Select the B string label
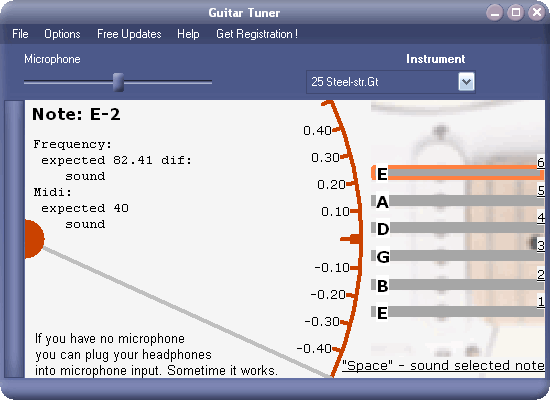 tap(382, 285)
